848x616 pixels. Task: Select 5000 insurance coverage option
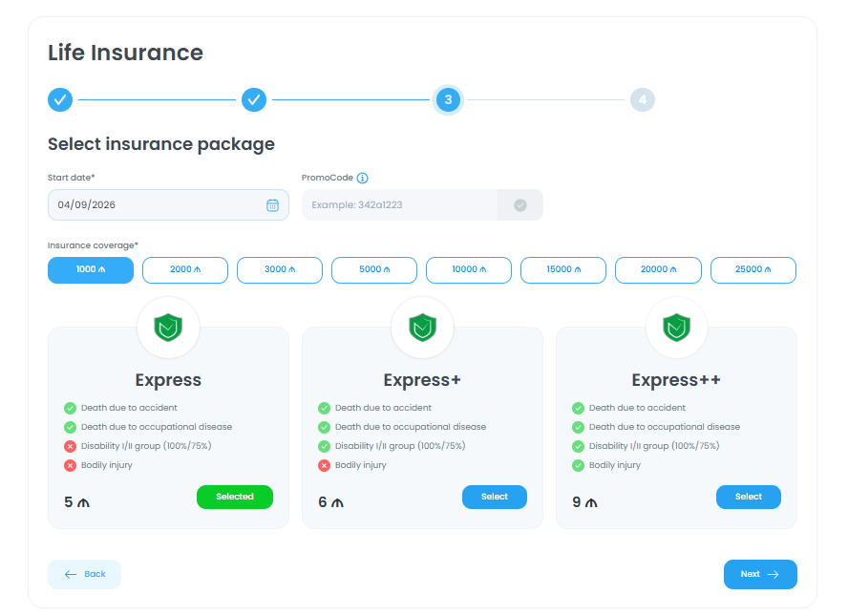(374, 270)
